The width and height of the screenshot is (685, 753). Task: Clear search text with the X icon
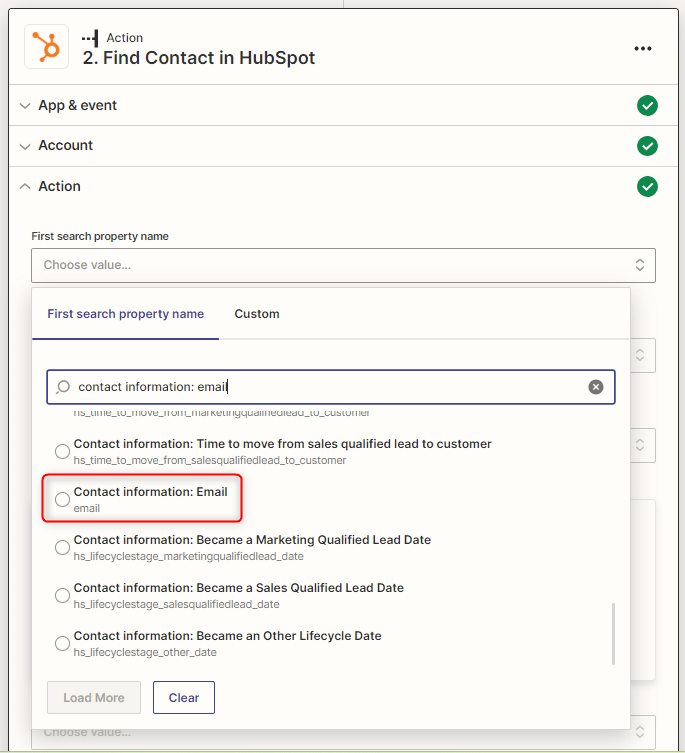[596, 387]
